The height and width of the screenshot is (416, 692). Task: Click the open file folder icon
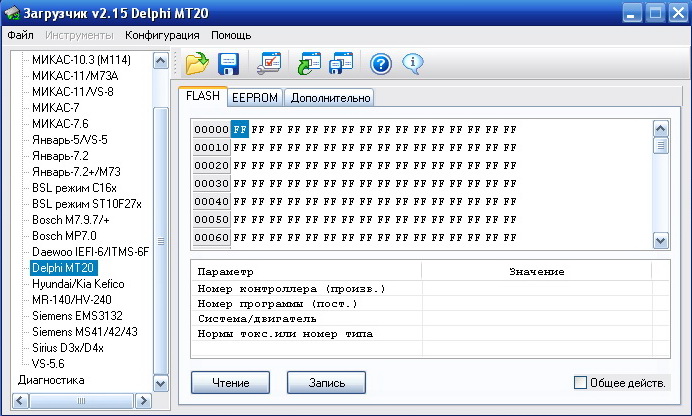coord(197,64)
